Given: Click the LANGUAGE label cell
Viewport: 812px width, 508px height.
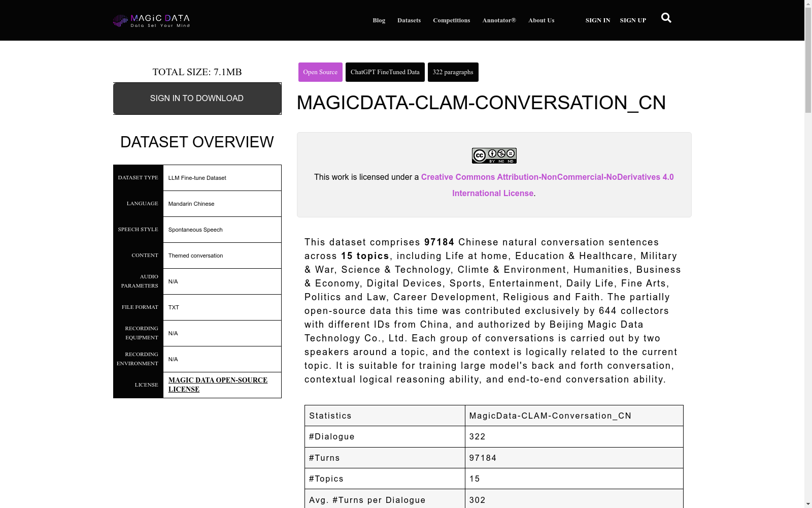Looking at the screenshot, I should click(x=138, y=204).
